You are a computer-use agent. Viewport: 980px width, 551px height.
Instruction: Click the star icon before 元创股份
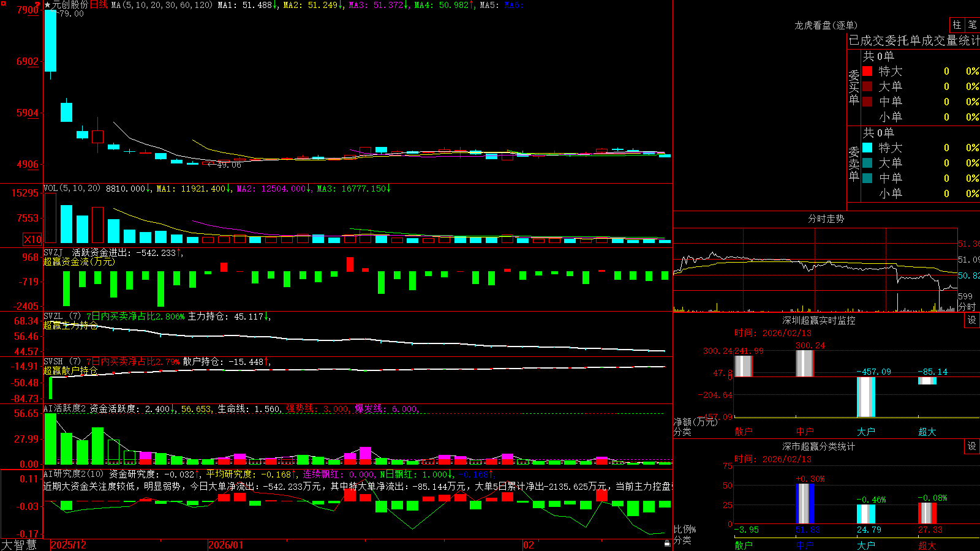click(x=47, y=5)
